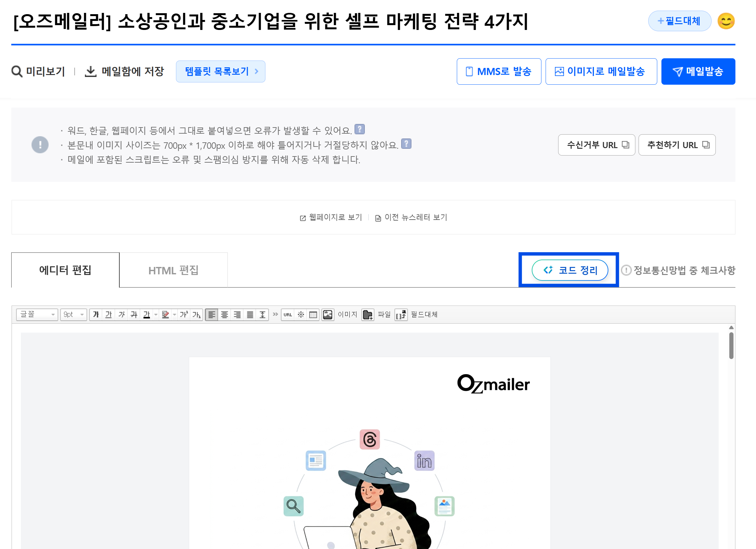Apply the font color button
Screen dimensions: 756x549
coord(146,314)
